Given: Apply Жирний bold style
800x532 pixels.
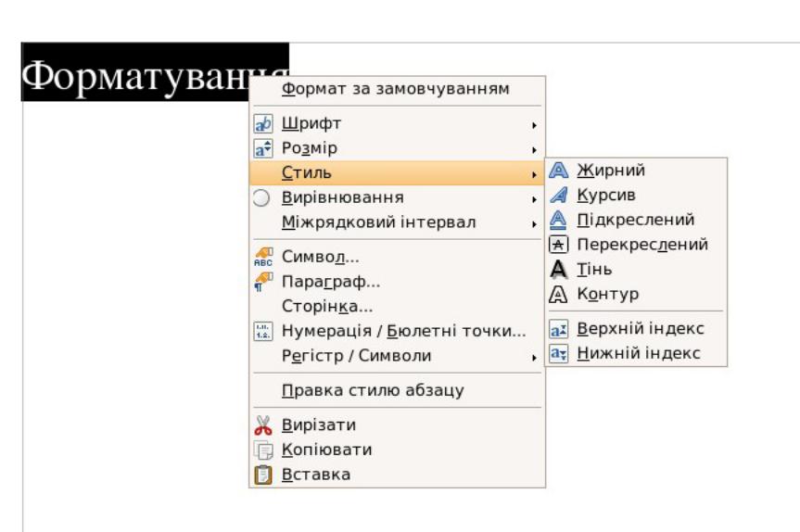Looking at the screenshot, I should 636,171.
